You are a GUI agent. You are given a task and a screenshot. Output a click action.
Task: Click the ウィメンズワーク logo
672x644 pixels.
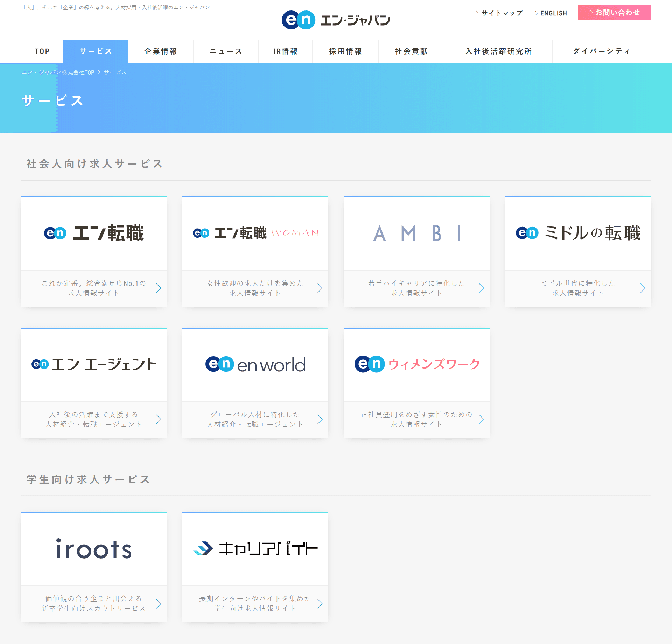416,364
